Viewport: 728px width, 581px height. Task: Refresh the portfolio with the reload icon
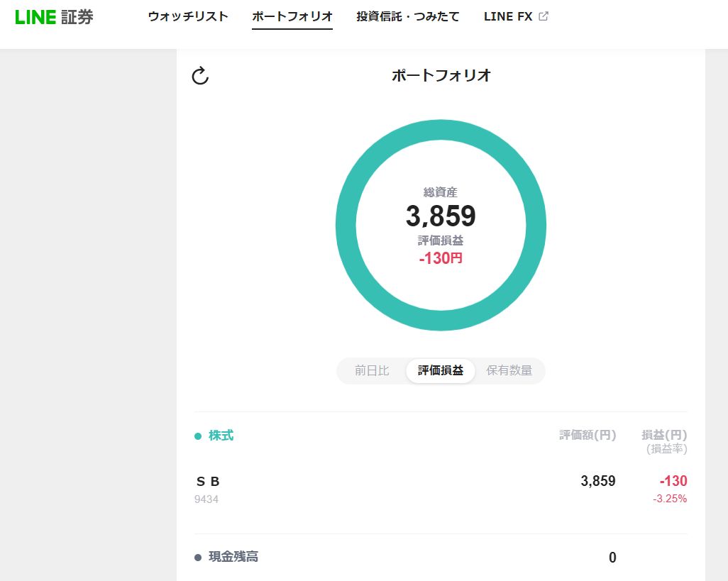click(x=200, y=76)
